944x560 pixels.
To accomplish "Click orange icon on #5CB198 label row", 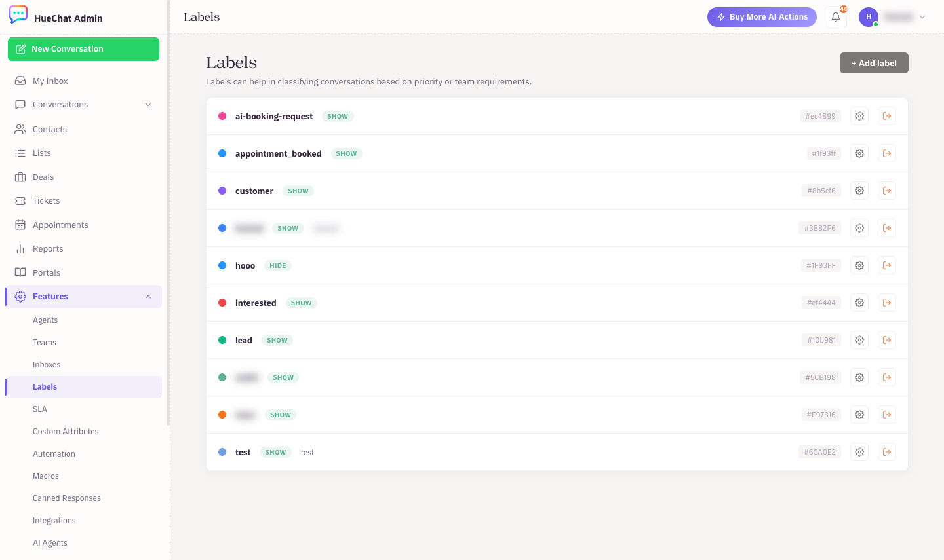I will tap(887, 377).
